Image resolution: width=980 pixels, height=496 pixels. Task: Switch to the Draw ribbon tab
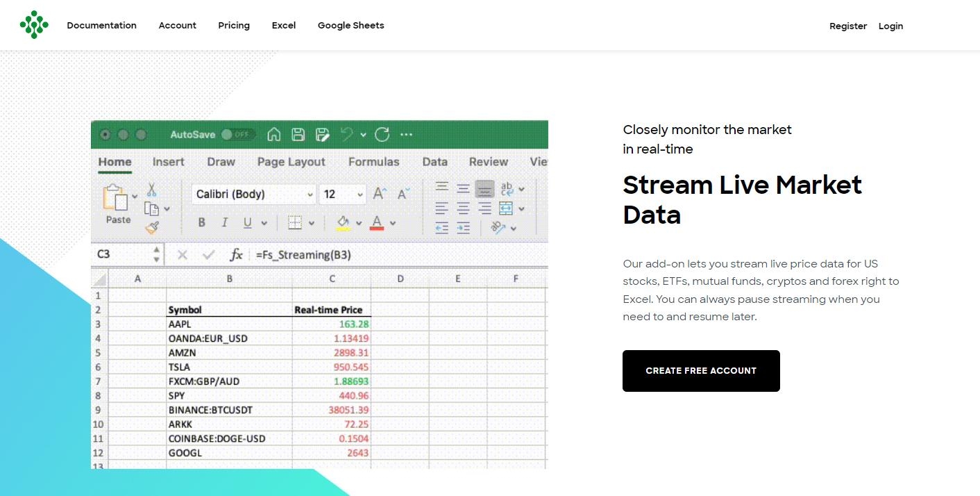point(221,162)
